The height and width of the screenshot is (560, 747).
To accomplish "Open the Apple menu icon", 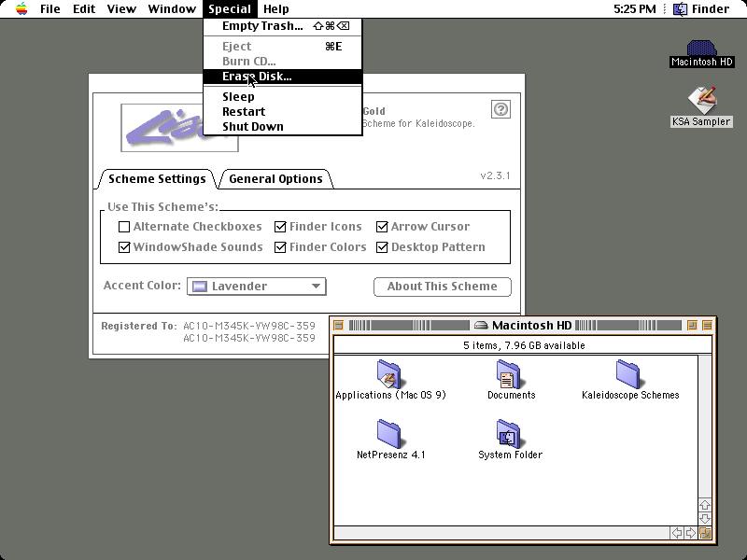I will [x=21, y=8].
